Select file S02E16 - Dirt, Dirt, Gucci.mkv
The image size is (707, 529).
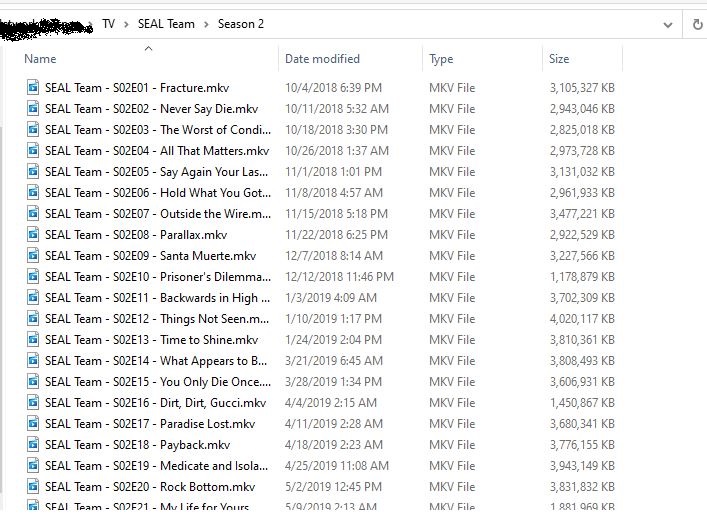(x=156, y=403)
